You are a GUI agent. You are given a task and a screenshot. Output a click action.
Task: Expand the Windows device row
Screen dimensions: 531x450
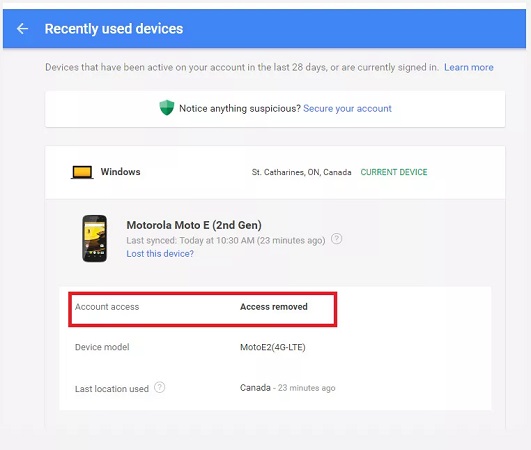[x=275, y=172]
